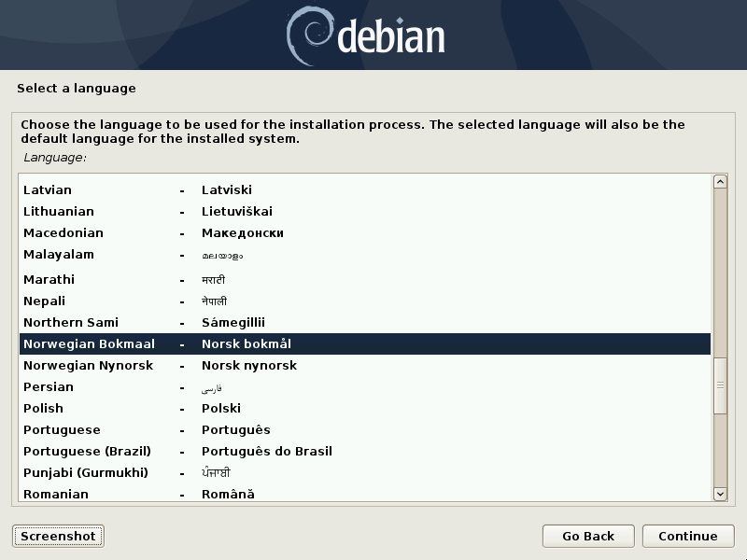
Task: Take a screenshot with Screenshot button
Action: (x=58, y=536)
